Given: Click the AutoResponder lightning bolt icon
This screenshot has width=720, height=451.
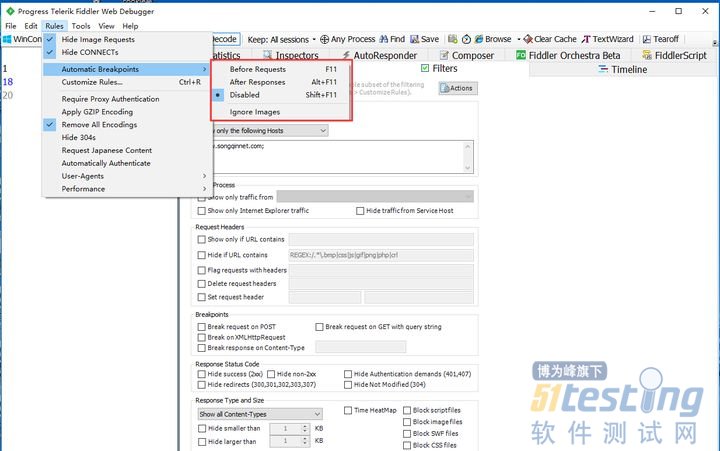Looking at the screenshot, I should (346, 55).
